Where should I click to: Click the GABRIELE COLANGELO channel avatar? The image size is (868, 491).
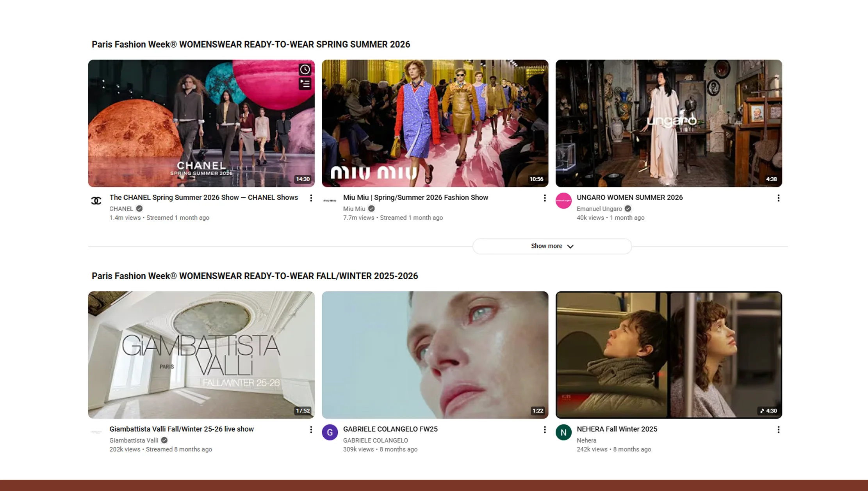(330, 432)
